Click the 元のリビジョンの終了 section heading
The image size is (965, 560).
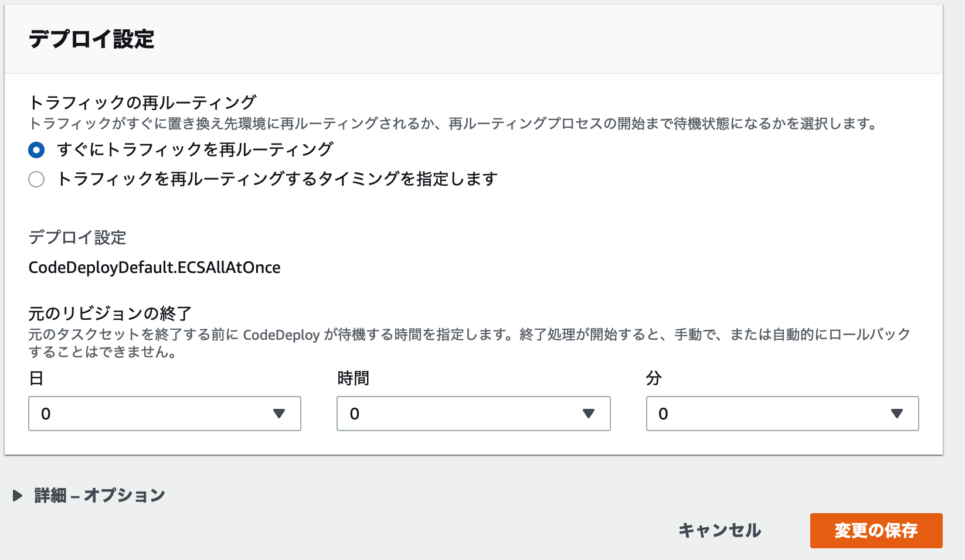coord(110,314)
